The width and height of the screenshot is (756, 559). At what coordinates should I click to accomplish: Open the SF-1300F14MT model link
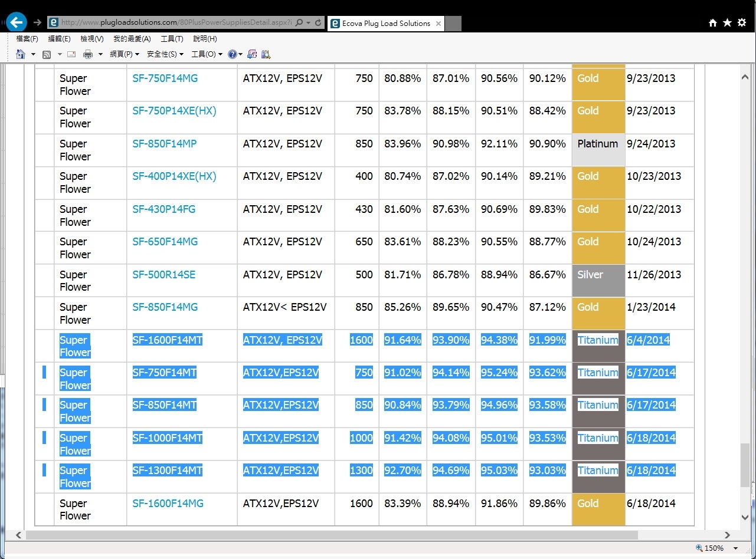(168, 471)
